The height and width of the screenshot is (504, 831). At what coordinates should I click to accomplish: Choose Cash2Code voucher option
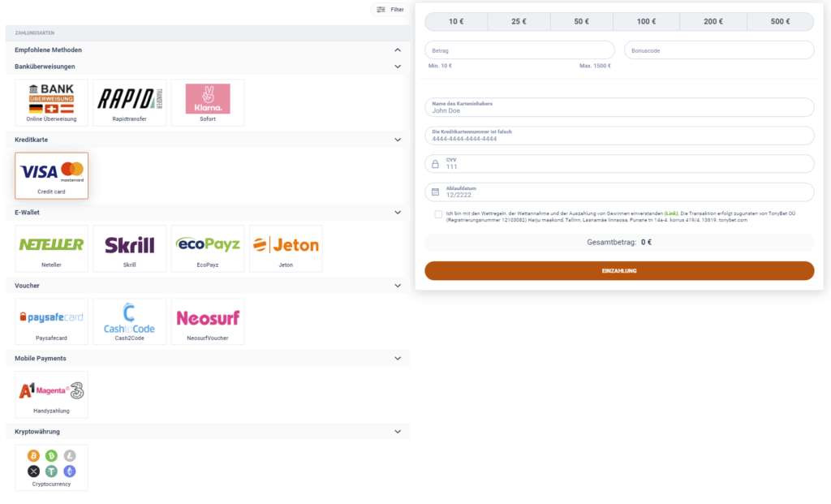tap(129, 321)
